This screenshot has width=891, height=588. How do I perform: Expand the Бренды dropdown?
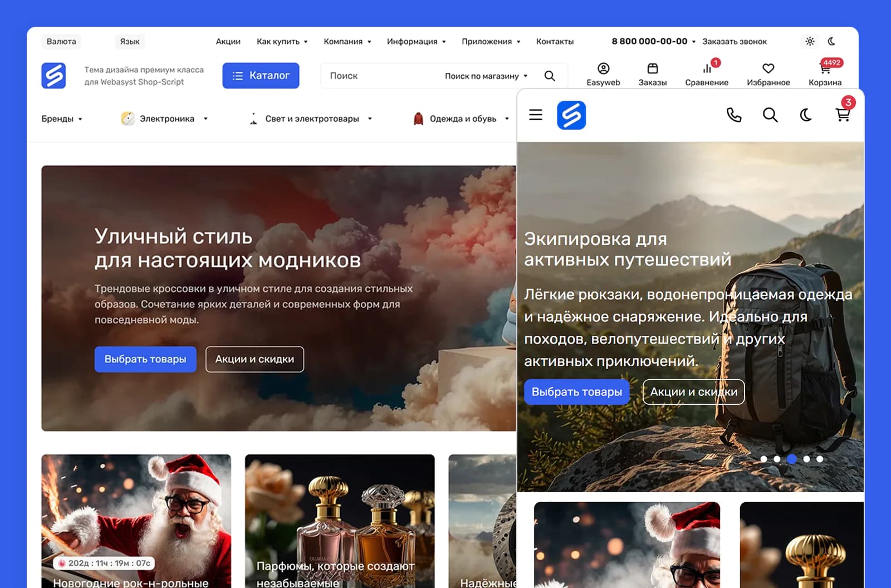[62, 119]
